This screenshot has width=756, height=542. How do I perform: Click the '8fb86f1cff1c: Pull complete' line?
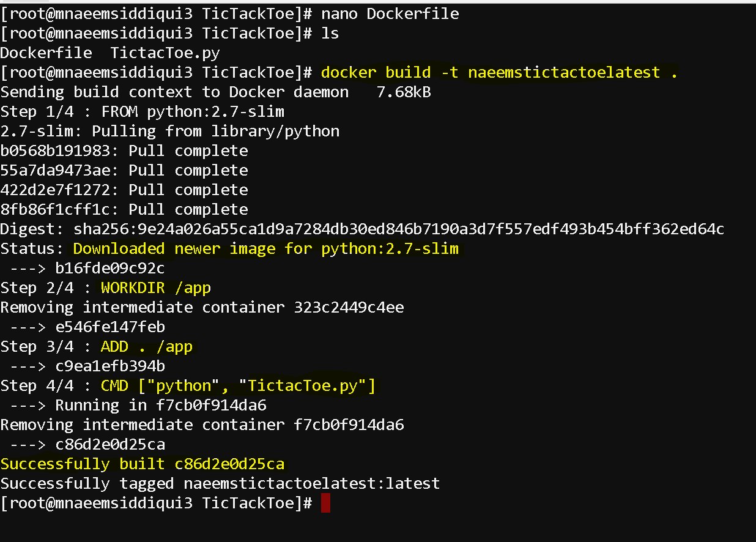tap(124, 209)
